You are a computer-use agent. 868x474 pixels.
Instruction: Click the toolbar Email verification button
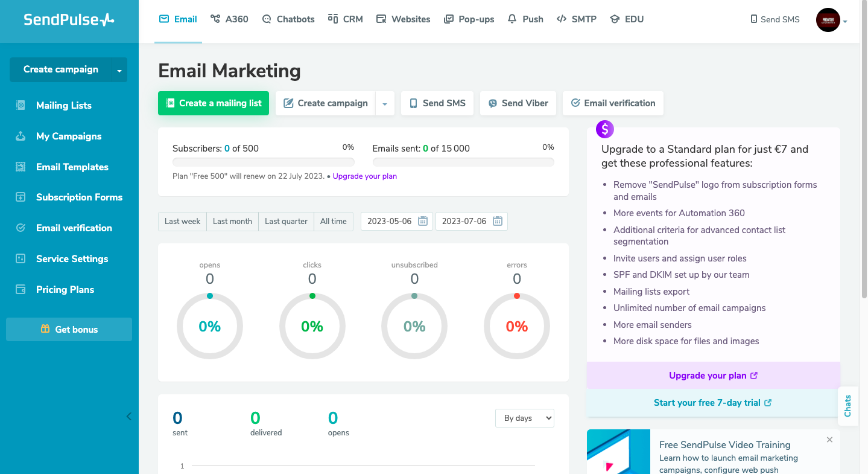click(x=613, y=103)
